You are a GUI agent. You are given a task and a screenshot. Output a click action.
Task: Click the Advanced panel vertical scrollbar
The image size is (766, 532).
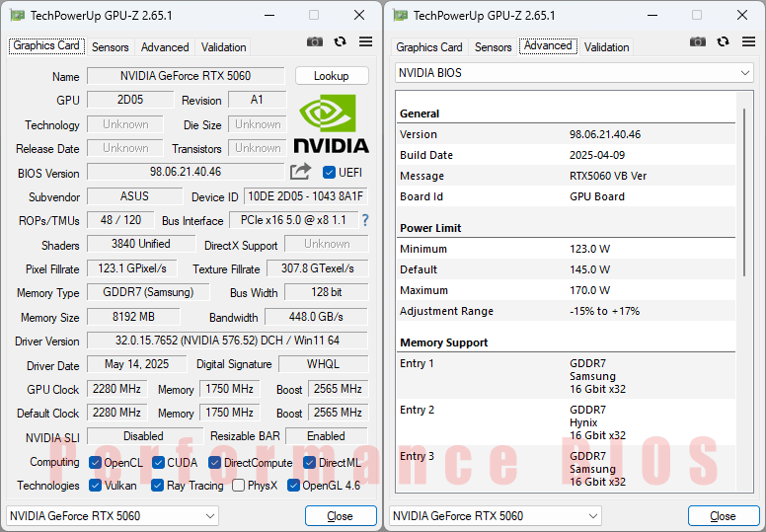[744, 192]
